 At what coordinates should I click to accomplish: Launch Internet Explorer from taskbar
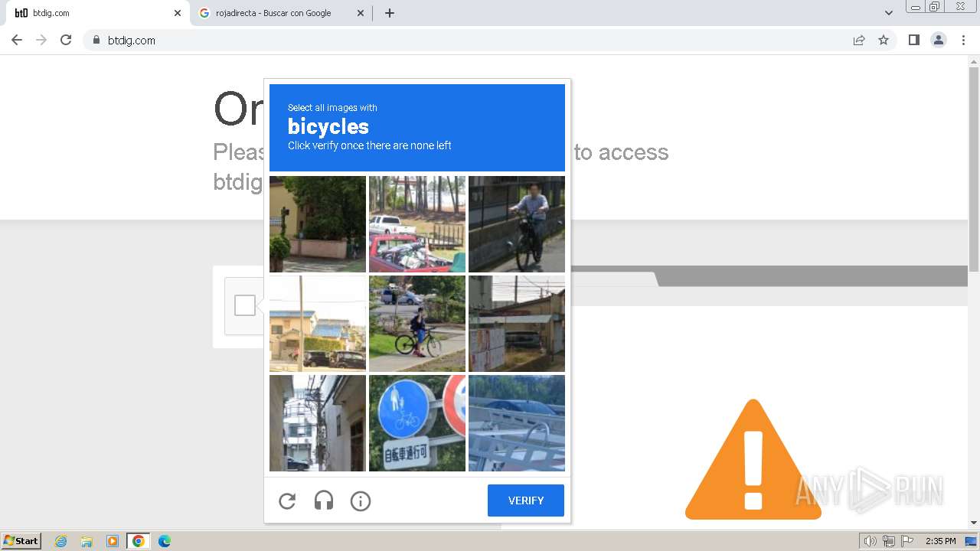[x=61, y=541]
